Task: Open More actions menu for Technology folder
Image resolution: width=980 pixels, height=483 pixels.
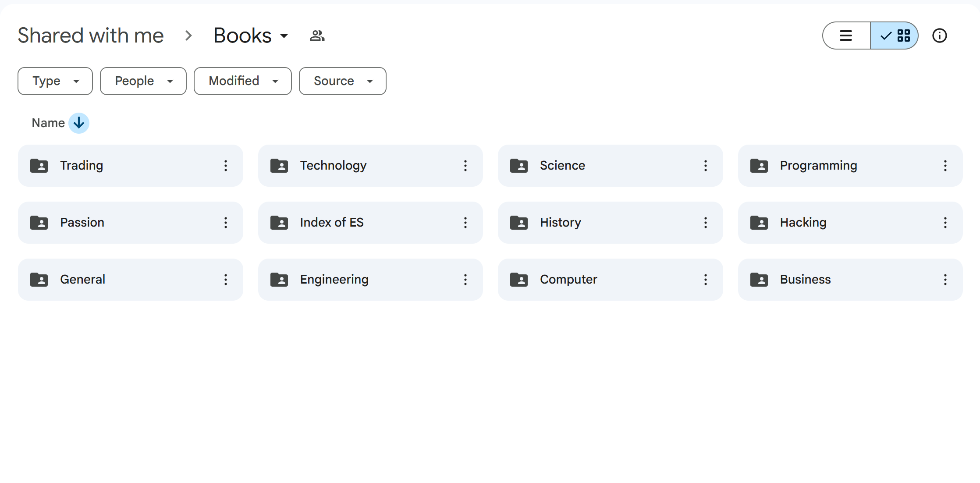Action: 465,166
